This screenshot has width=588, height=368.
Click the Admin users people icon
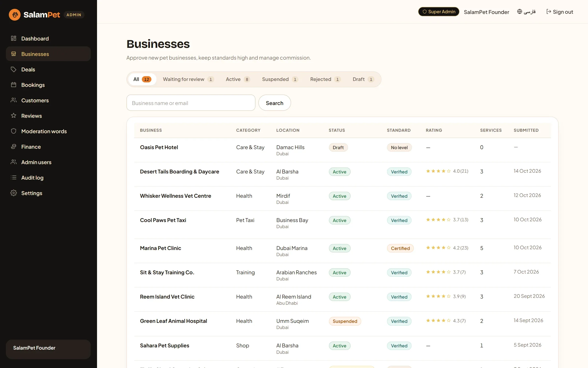(14, 162)
